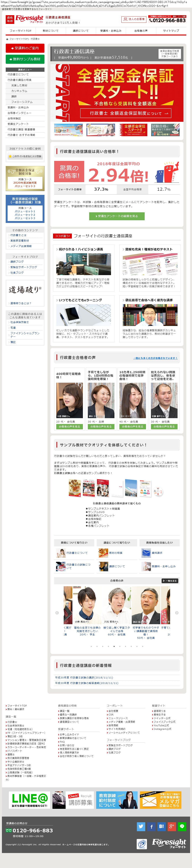Click the red 受講料のご案内 button
Viewport: 192px width, 868px height.
(x=25, y=48)
